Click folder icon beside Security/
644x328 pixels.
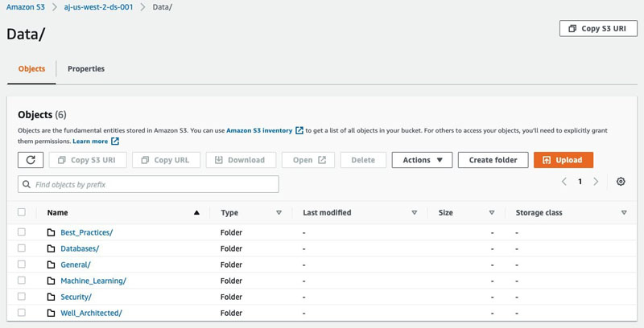pos(51,297)
